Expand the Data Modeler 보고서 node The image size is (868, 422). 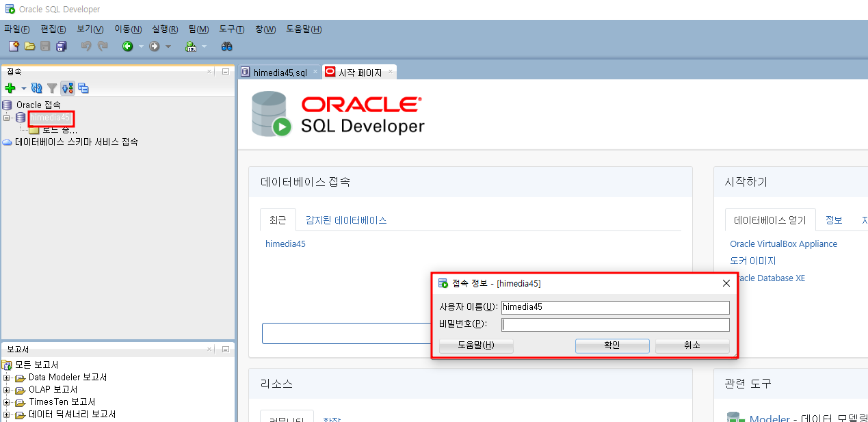point(6,378)
